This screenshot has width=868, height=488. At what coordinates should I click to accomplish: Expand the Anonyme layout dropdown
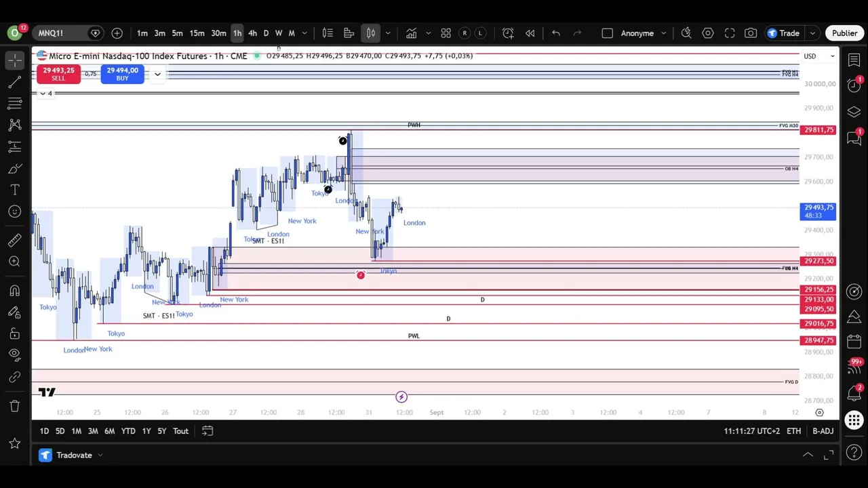[664, 33]
